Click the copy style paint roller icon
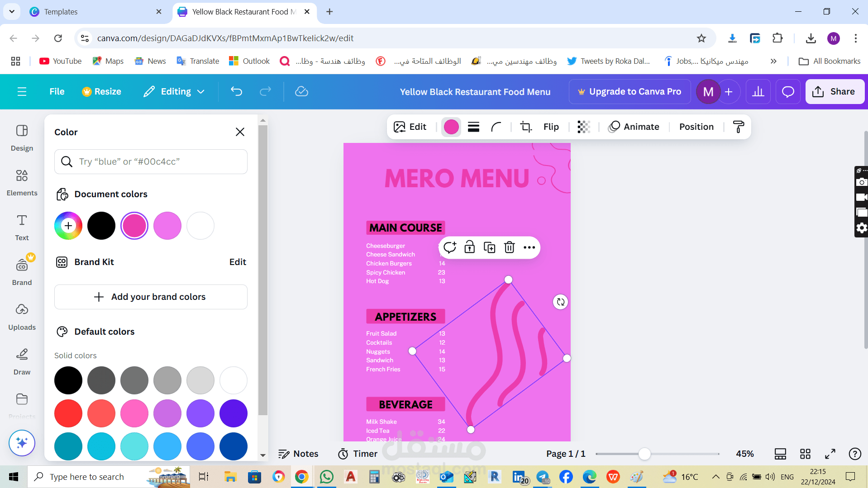 click(x=738, y=127)
